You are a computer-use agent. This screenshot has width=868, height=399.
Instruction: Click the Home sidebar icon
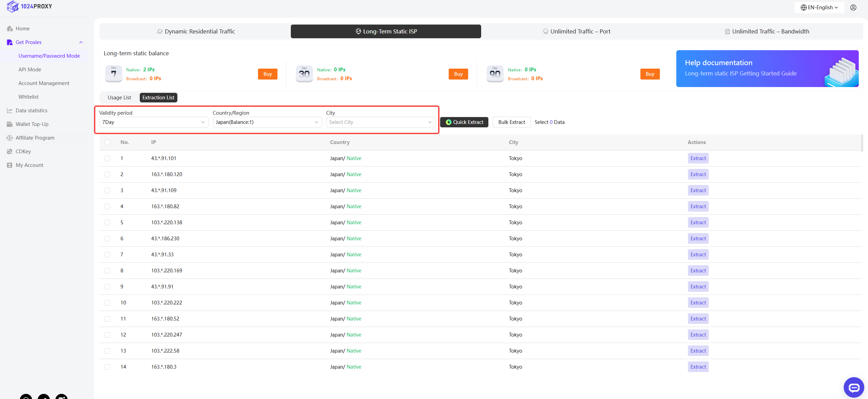point(10,29)
